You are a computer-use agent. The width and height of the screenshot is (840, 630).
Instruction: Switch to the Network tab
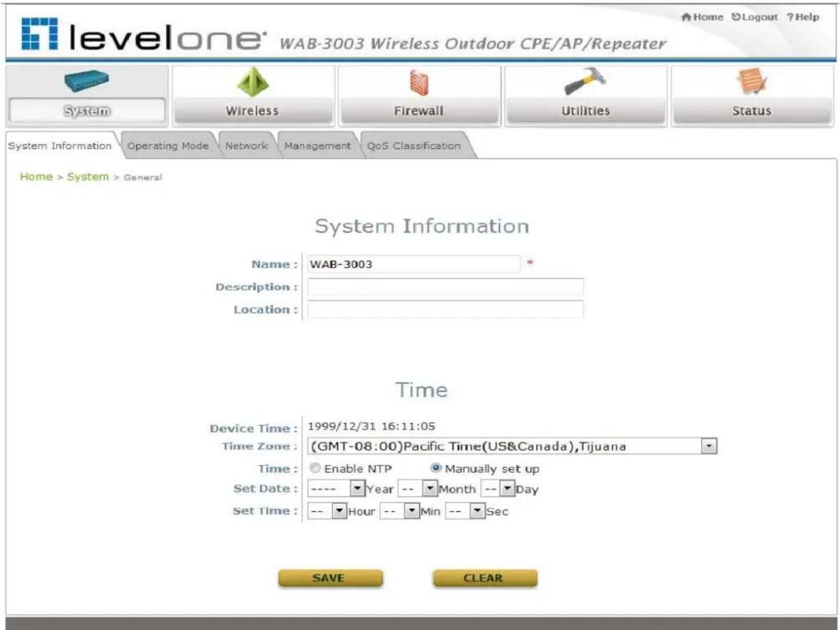(246, 145)
